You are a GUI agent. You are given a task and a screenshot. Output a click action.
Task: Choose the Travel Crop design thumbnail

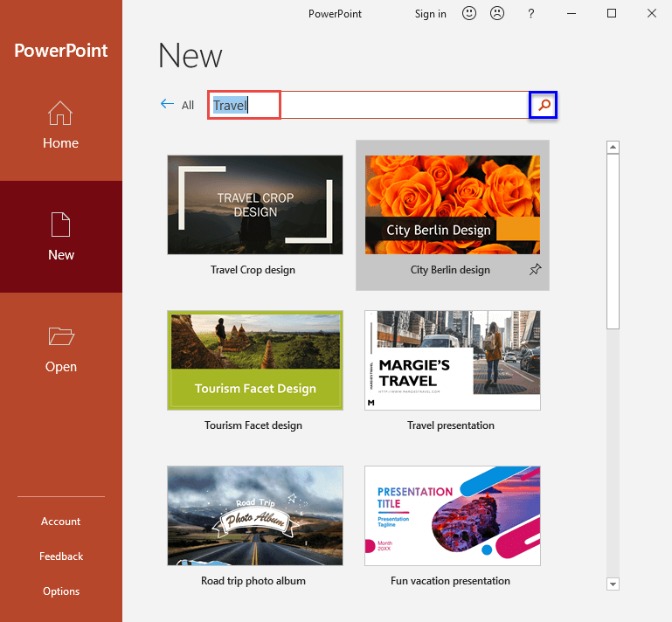click(x=254, y=205)
